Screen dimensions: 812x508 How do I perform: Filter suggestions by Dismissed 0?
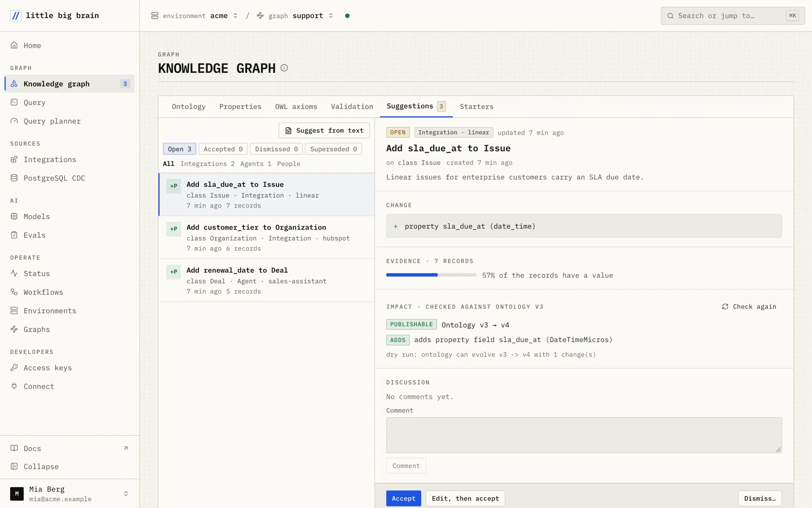[276, 149]
